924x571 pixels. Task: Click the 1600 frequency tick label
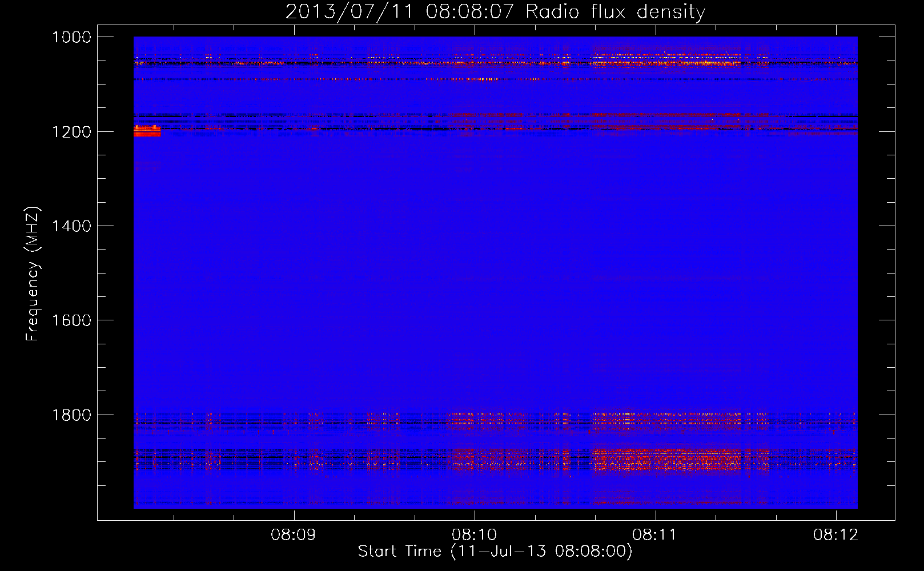71,320
